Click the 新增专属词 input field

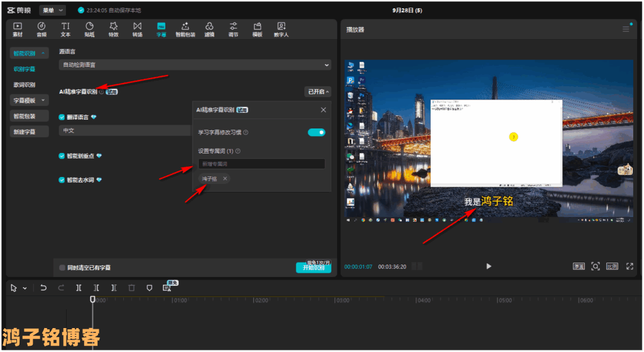(261, 164)
